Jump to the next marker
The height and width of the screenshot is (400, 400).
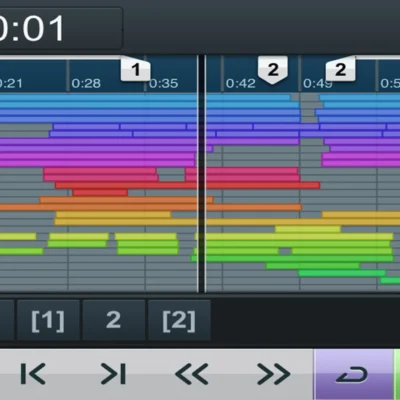pos(113,374)
